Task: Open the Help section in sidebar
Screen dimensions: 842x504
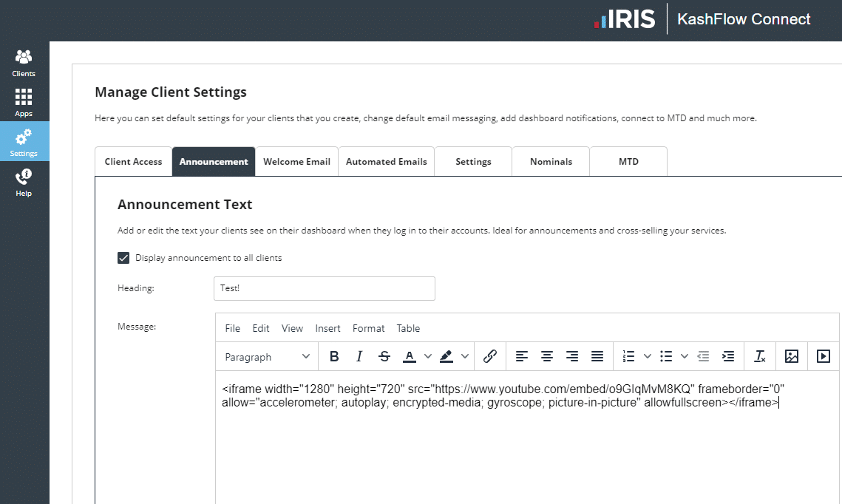Action: (x=24, y=183)
